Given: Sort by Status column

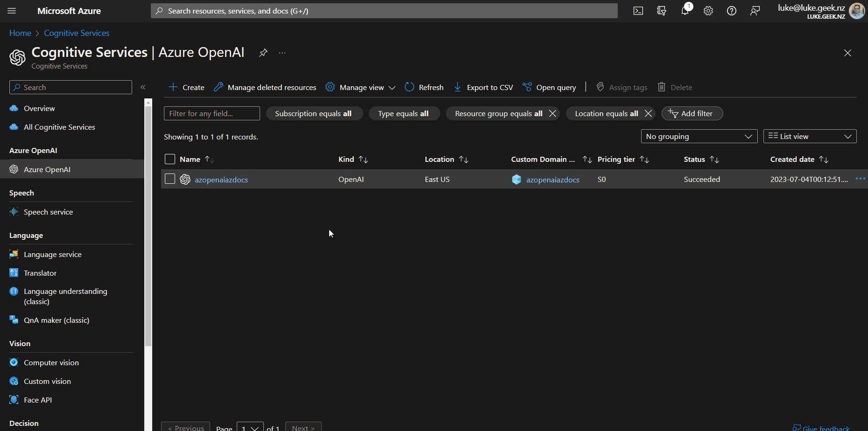Looking at the screenshot, I should (701, 159).
